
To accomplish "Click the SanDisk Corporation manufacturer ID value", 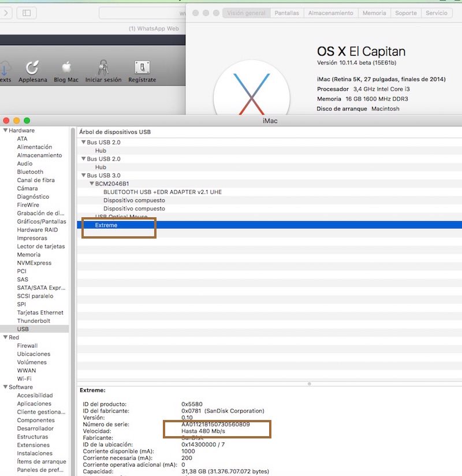I will [x=223, y=411].
